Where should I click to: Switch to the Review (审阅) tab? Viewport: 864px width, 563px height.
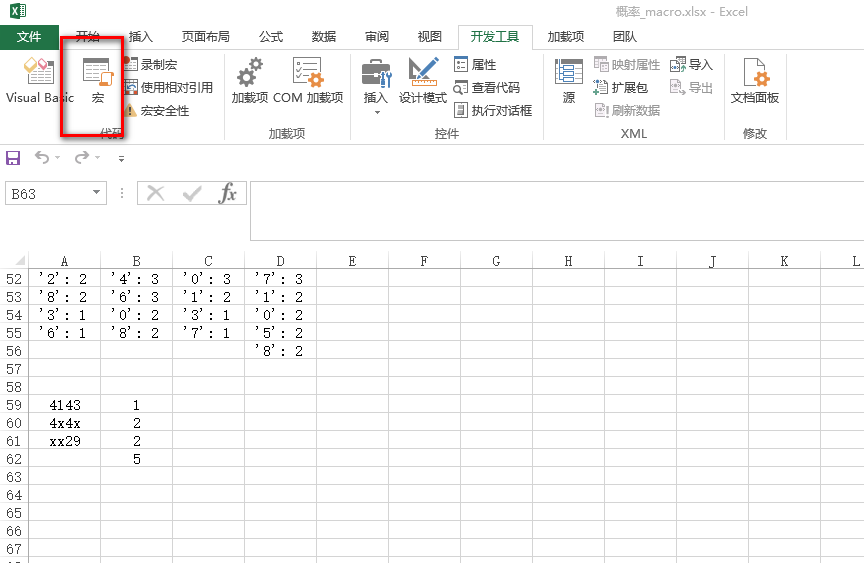tap(377, 37)
